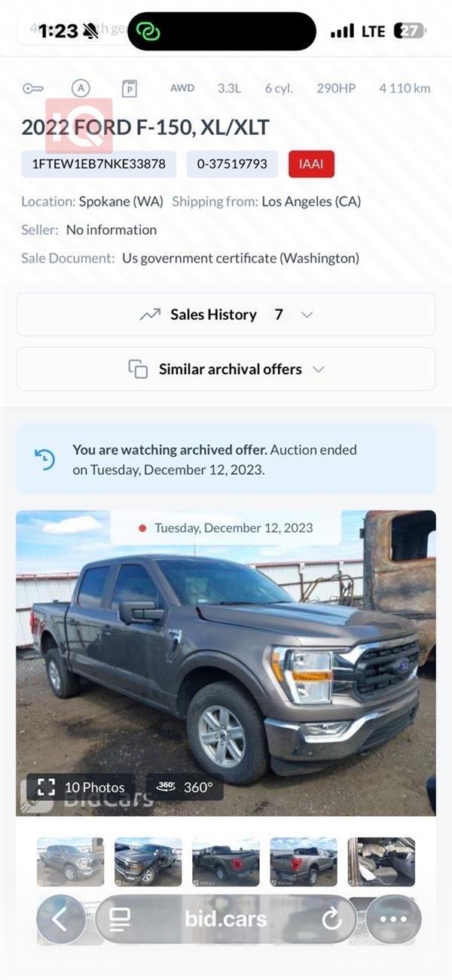Tap the archived clock history icon
The width and height of the screenshot is (452, 980).
coord(45,459)
